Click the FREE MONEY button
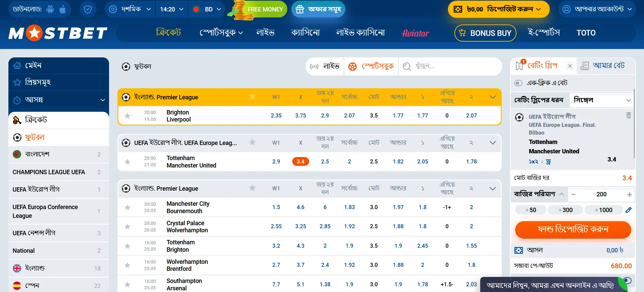644x292 pixels. coord(257,9)
